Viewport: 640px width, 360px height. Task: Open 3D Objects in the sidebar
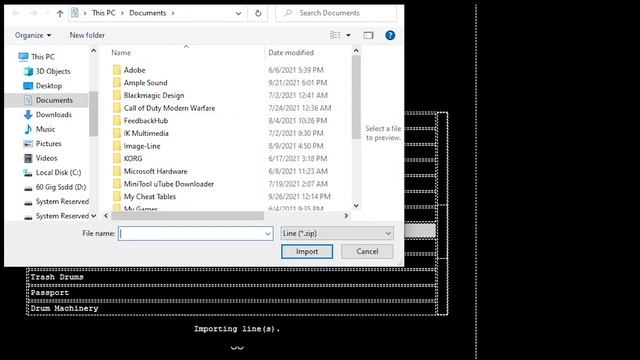click(x=53, y=71)
